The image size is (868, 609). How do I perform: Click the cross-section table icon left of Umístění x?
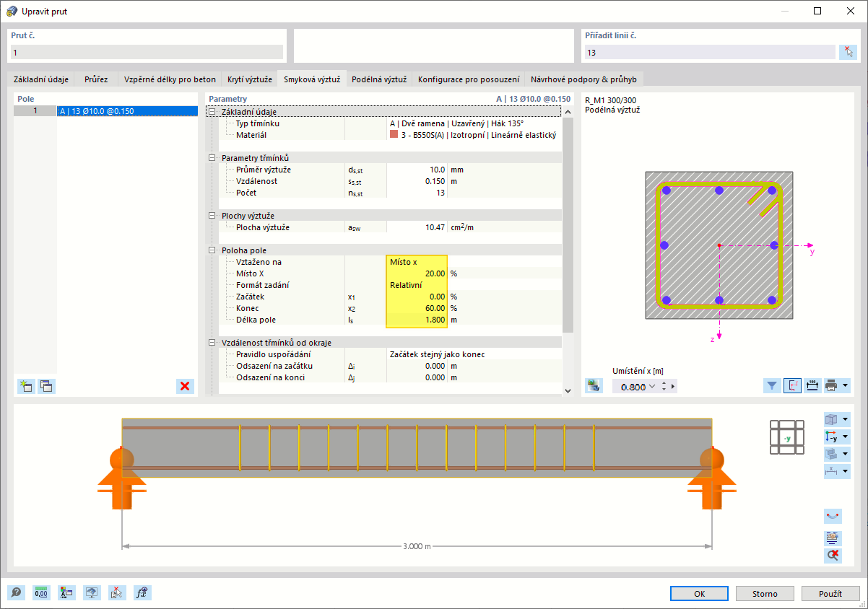(594, 386)
